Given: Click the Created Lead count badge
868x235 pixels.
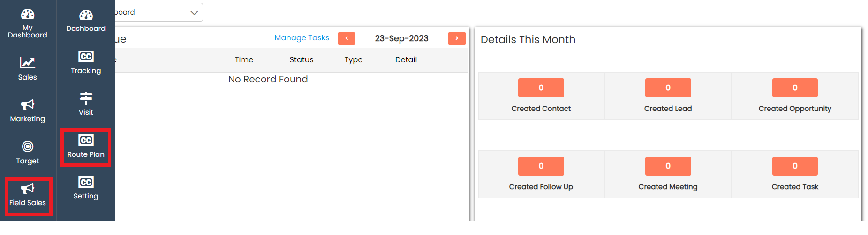Looking at the screenshot, I should 668,88.
